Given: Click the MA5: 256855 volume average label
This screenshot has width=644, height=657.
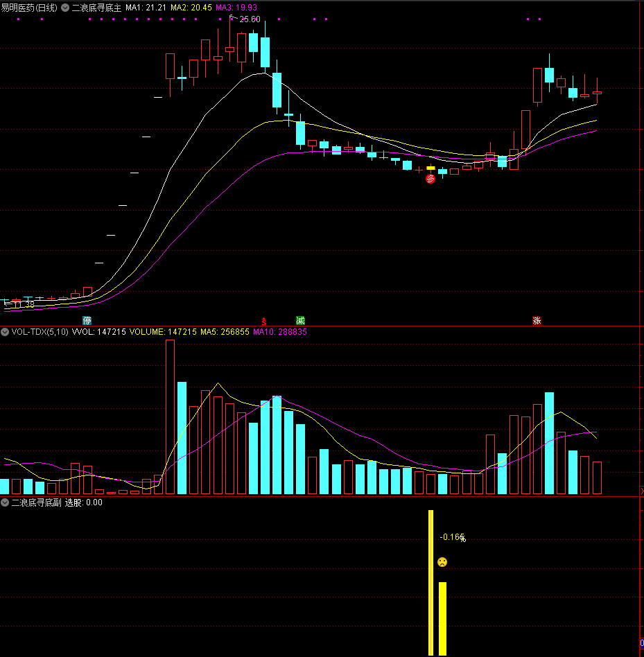Looking at the screenshot, I should coord(224,332).
